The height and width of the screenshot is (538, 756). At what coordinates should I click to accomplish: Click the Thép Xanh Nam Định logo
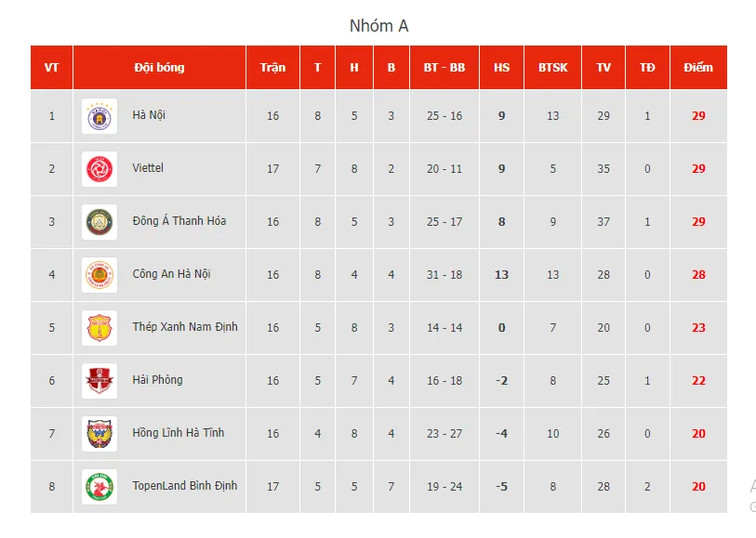coord(99,328)
